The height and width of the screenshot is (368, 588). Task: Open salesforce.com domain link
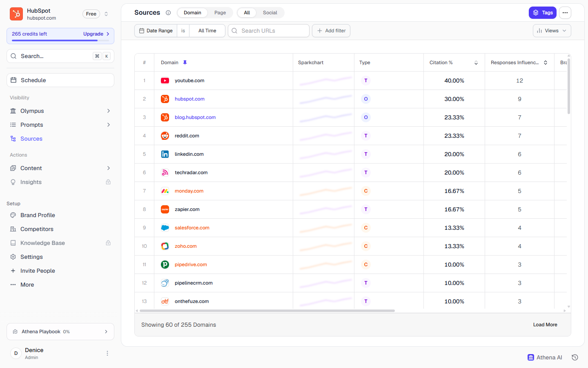click(192, 228)
